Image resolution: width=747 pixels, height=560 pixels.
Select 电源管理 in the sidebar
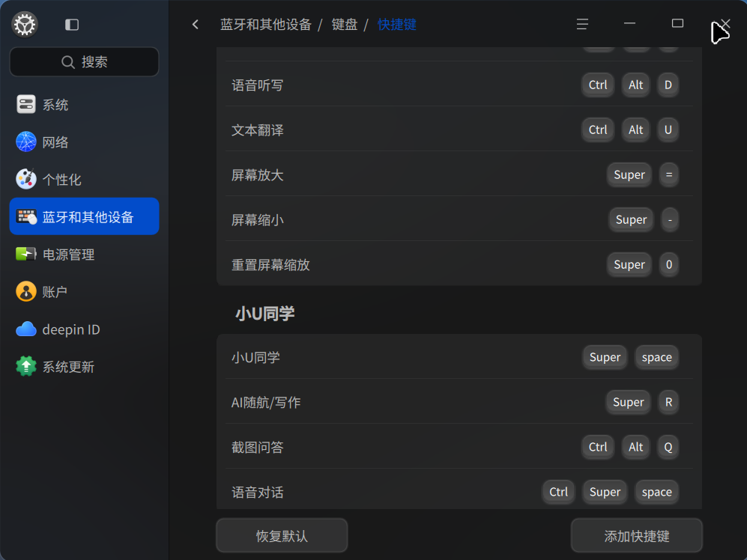point(85,254)
